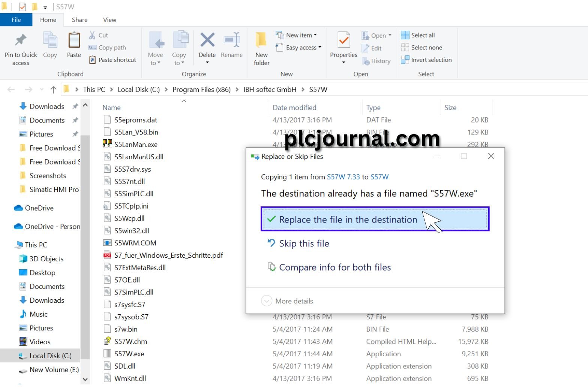Select New Volume (E:) drive
588x387 pixels.
[x=49, y=370]
